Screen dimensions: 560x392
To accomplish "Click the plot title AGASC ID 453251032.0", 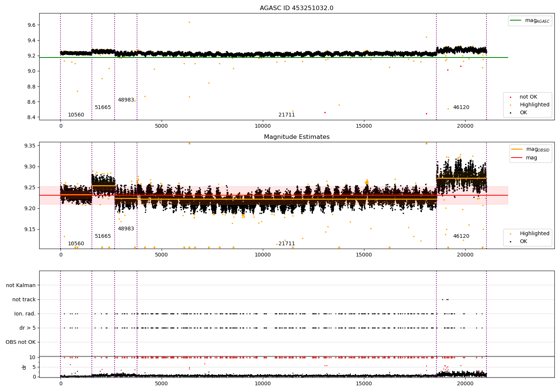I will [296, 8].
